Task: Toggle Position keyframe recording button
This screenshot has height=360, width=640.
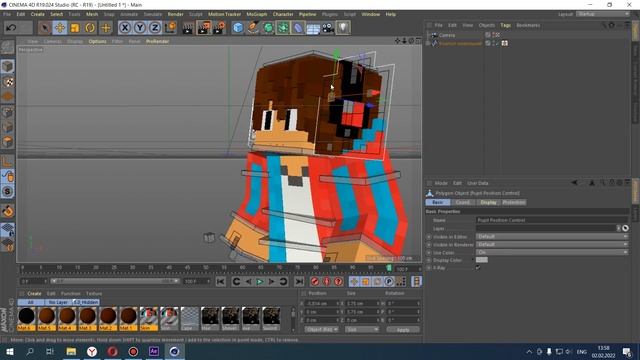Action: pos(354,282)
